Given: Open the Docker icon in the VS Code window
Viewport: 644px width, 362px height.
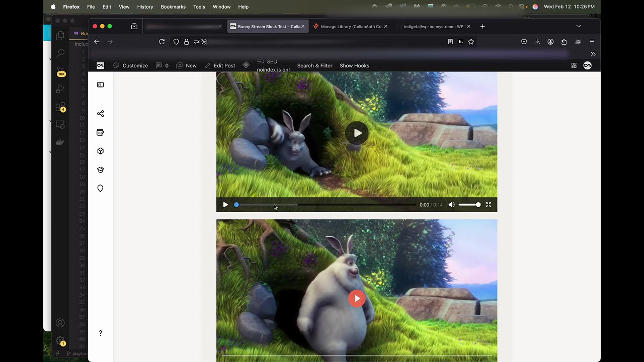Looking at the screenshot, I should [60, 142].
